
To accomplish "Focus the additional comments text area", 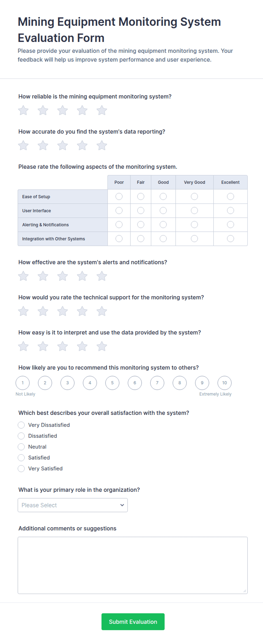I will (133, 565).
